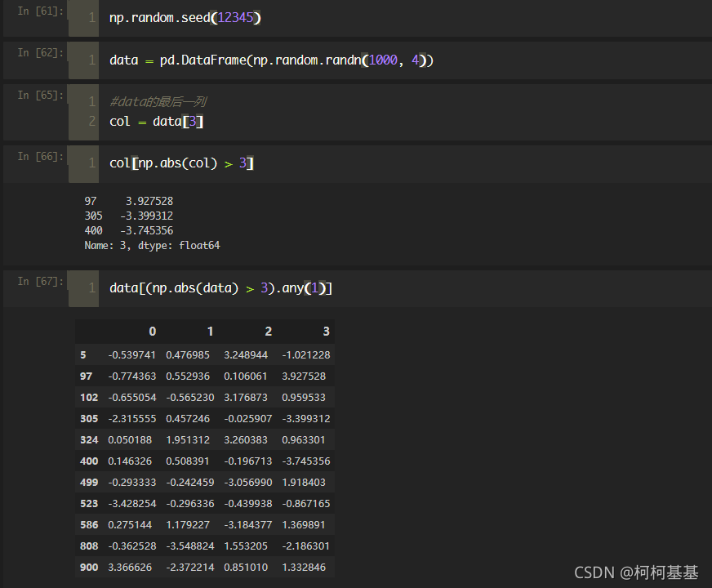Click the cell value -3.184377
Image resolution: width=712 pixels, height=588 pixels.
248,525
